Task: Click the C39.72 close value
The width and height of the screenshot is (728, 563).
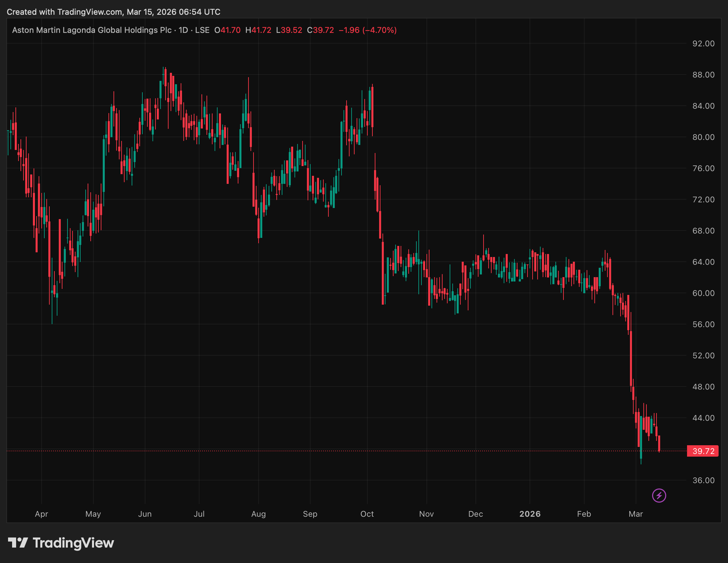Action: pyautogui.click(x=320, y=30)
